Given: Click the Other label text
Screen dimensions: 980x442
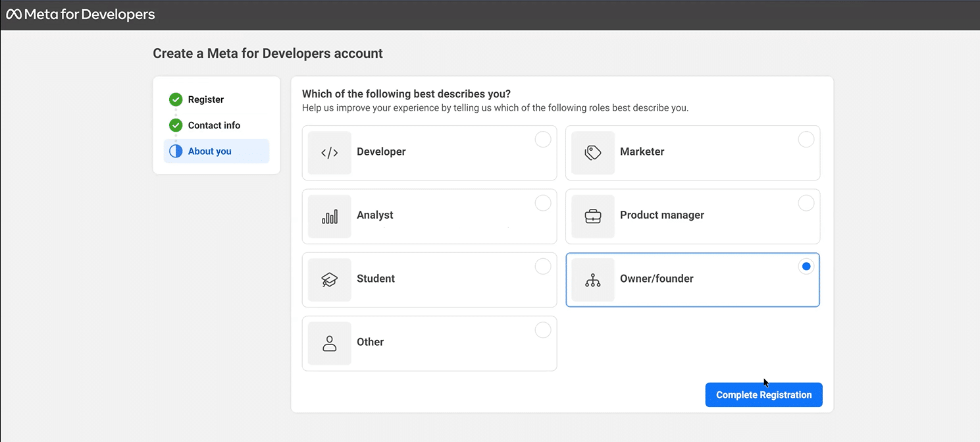Looking at the screenshot, I should coord(370,342).
